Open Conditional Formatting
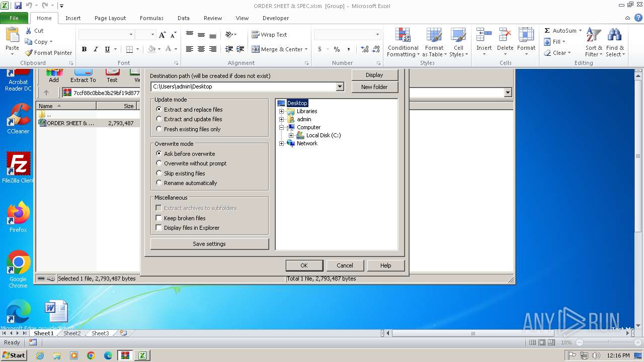 tap(403, 43)
